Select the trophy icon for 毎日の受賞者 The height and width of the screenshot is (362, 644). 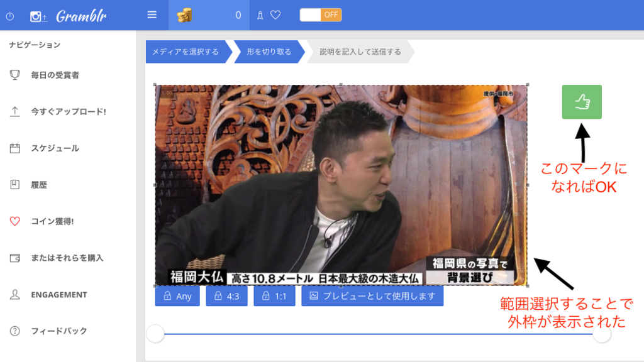coord(14,75)
